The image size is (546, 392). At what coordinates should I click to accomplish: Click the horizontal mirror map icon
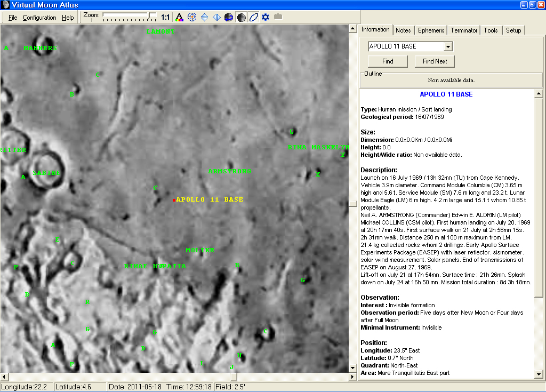point(216,17)
